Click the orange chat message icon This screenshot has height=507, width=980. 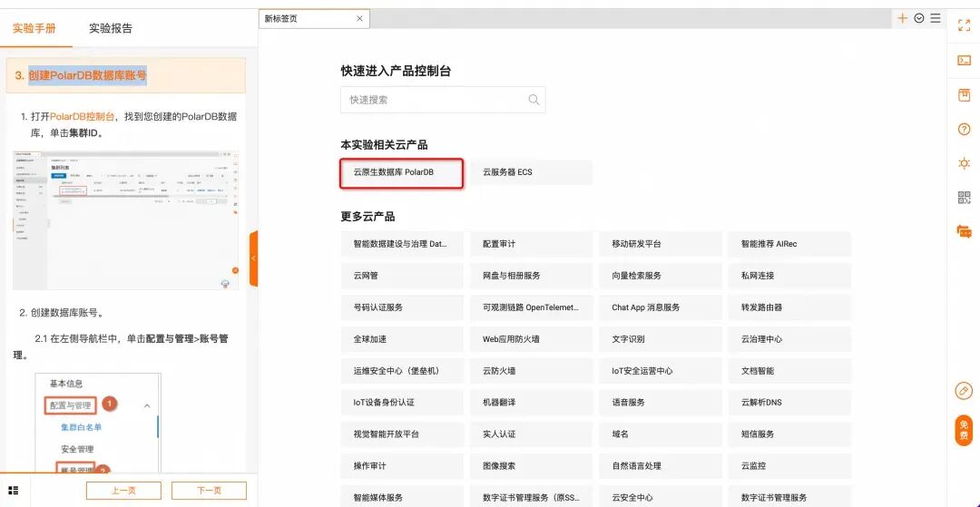point(964,231)
